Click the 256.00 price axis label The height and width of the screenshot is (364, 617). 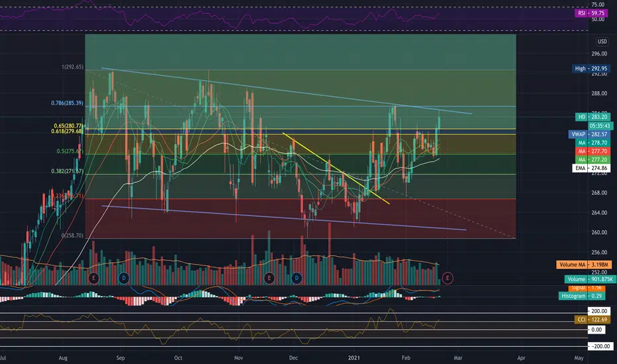tap(599, 252)
